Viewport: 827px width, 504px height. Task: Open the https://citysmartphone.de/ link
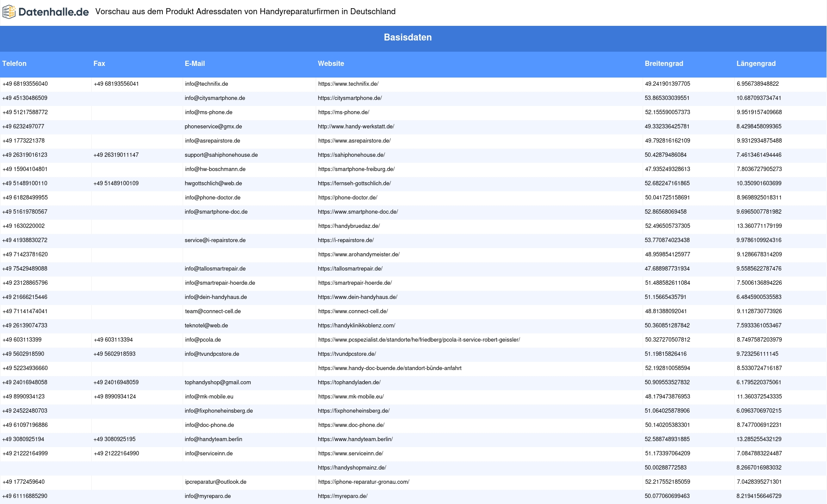pyautogui.click(x=350, y=98)
